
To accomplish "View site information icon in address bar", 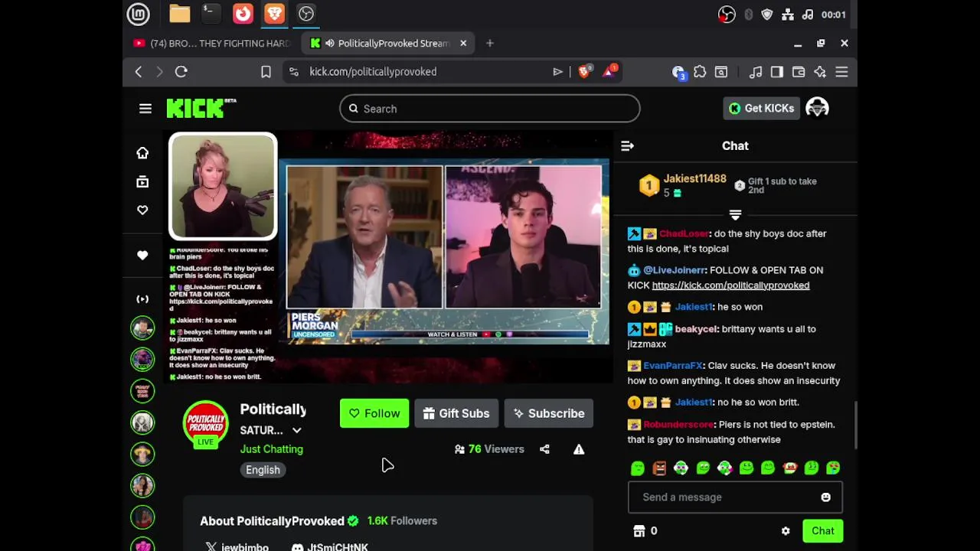I will coord(293,71).
